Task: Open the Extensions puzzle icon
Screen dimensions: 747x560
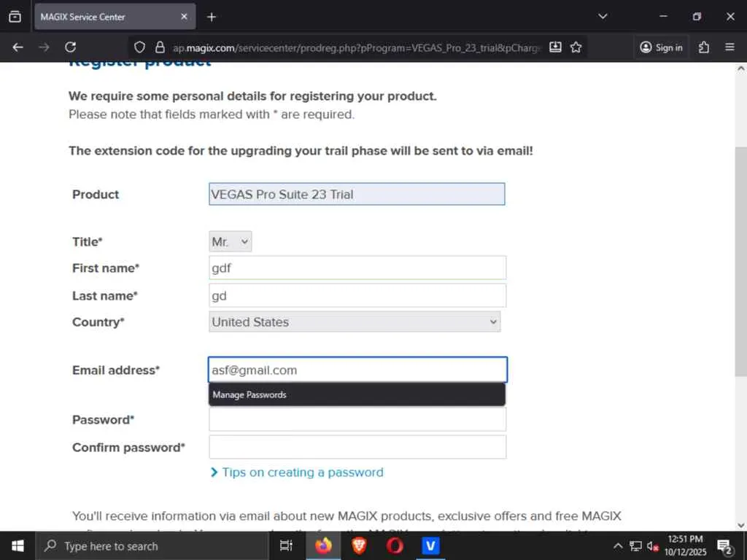Action: pyautogui.click(x=704, y=47)
